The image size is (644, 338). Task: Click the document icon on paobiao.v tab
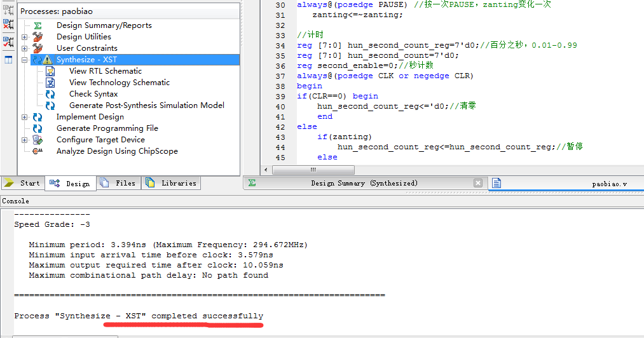click(x=497, y=183)
